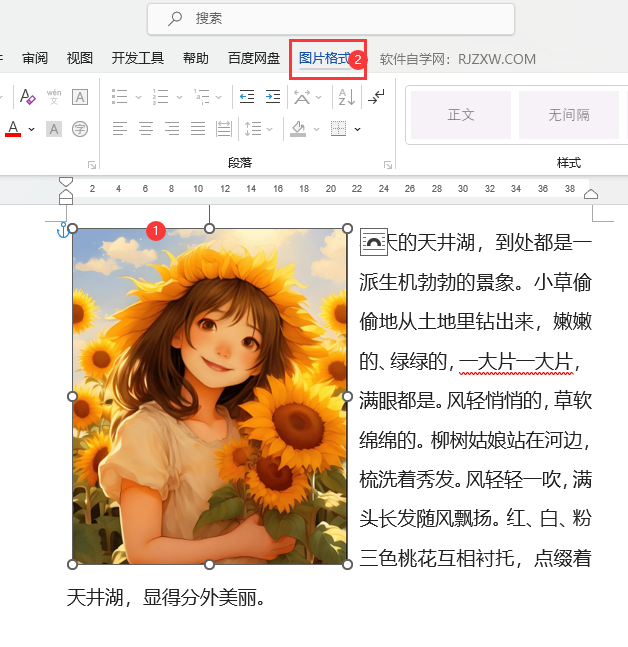
Task: Open the line spacing dropdown arrow
Action: [x=269, y=130]
